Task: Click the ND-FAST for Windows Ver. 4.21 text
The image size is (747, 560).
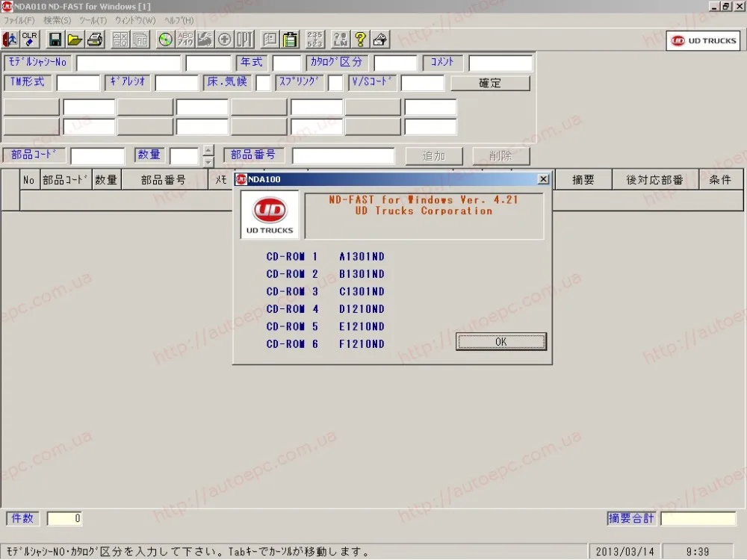Action: tap(423, 200)
